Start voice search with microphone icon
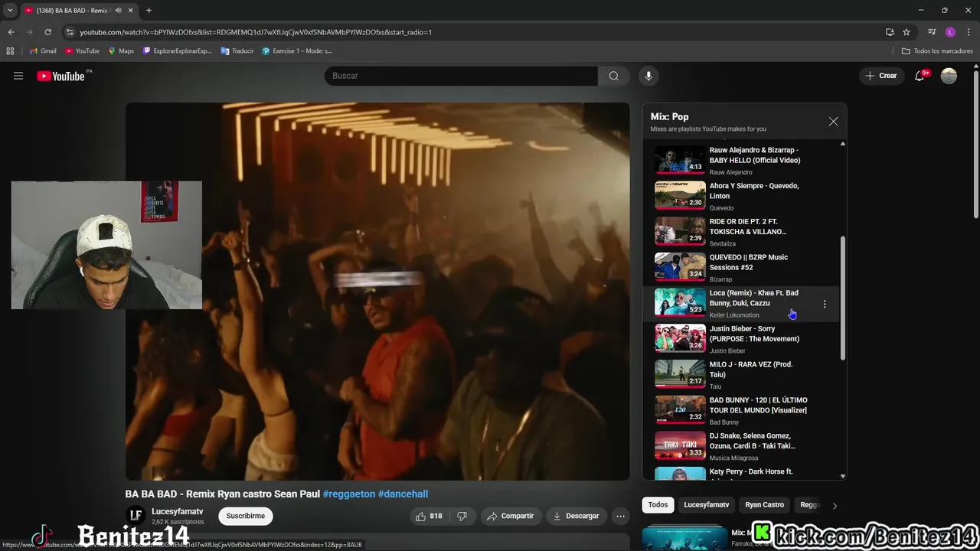 click(x=648, y=76)
